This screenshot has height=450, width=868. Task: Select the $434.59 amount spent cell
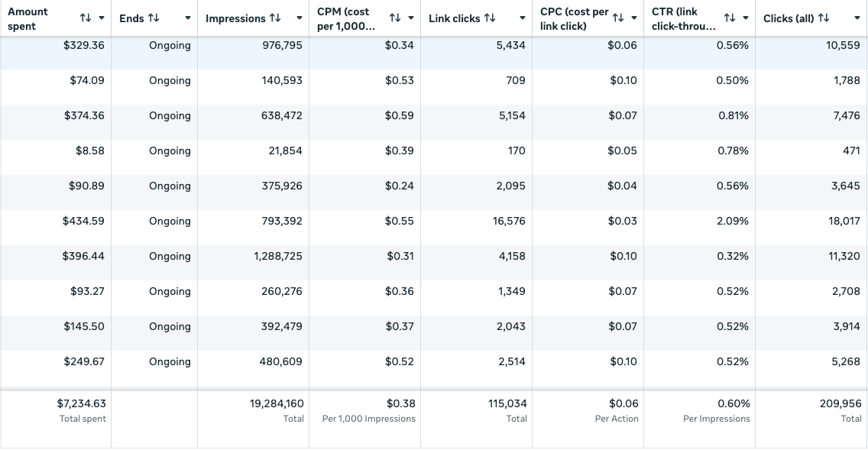83,221
